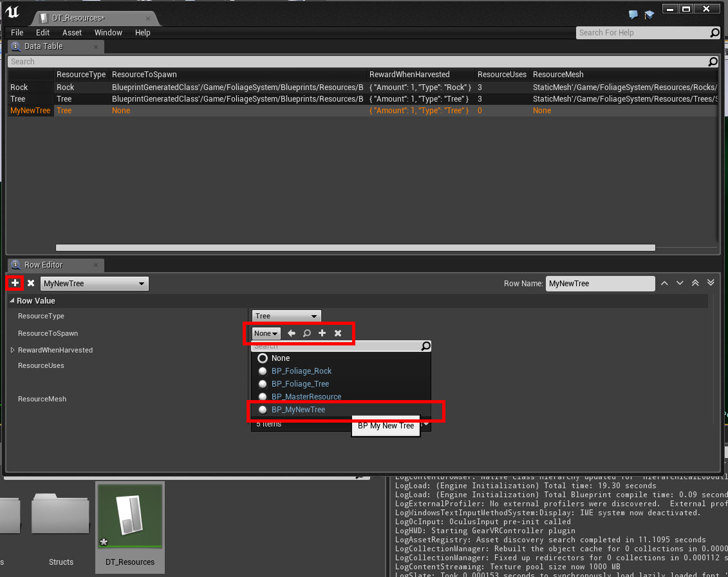Screen dimensions: 728x577
Task: Click the use selected asset arrow icon
Action: pyautogui.click(x=292, y=333)
